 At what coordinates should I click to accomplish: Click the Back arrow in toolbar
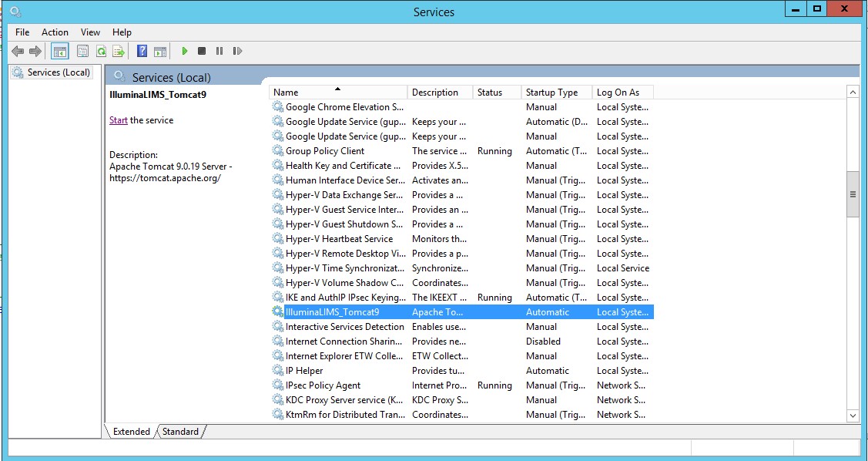tap(17, 52)
